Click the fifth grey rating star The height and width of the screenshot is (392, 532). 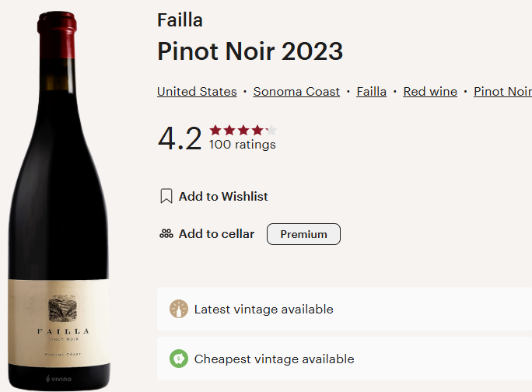coord(271,130)
